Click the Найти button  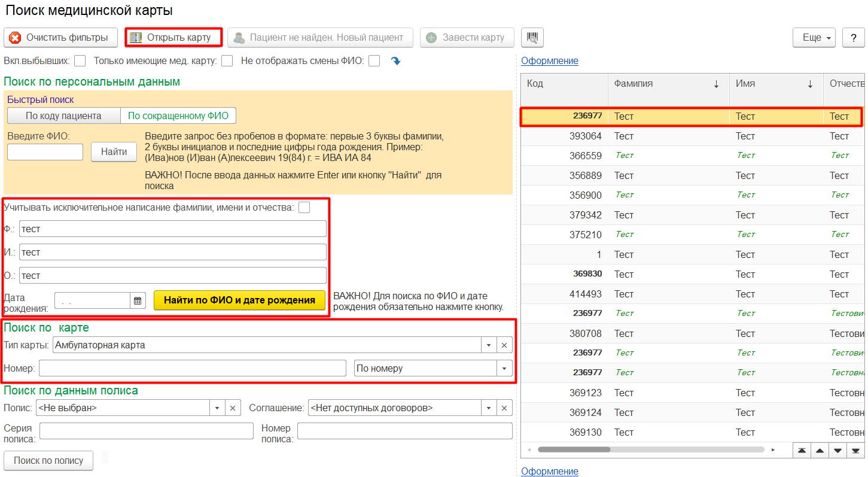114,151
